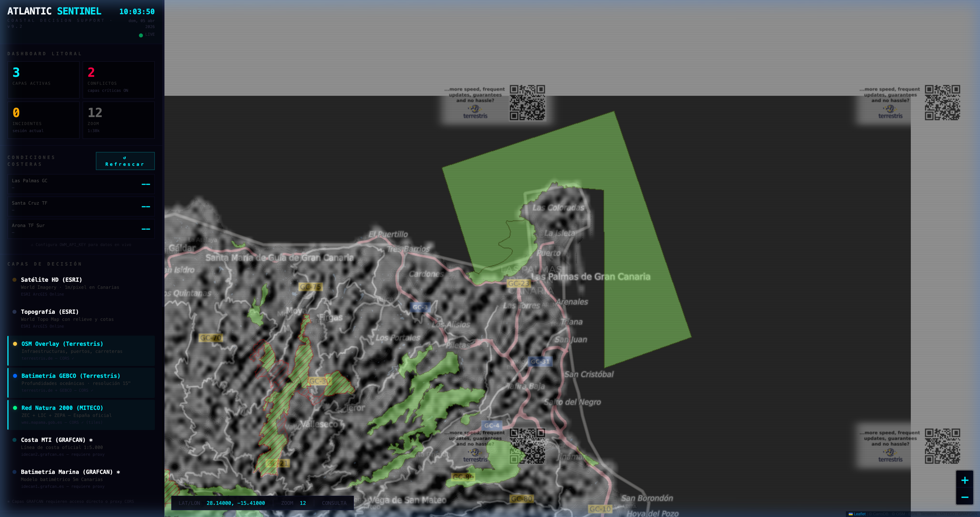Open the Satélite HD (ESRI) layer entry
Screen dimensions: 980x517
click(51, 279)
